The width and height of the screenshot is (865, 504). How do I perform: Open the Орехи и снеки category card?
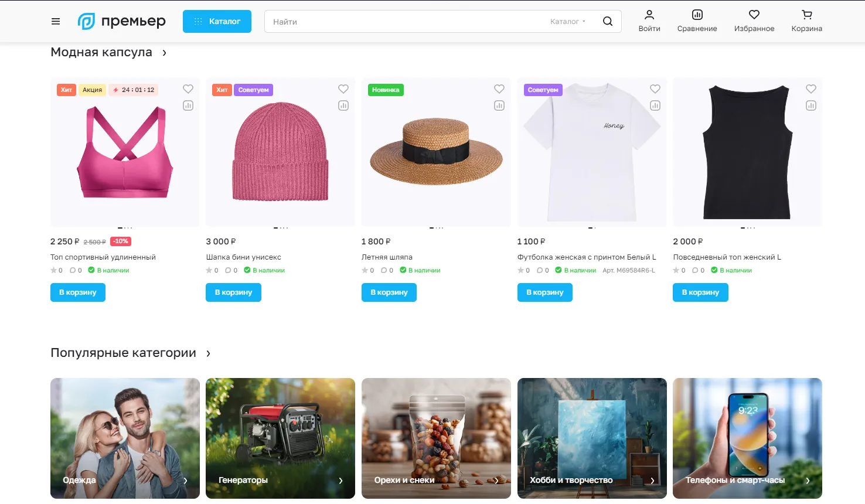coord(436,438)
